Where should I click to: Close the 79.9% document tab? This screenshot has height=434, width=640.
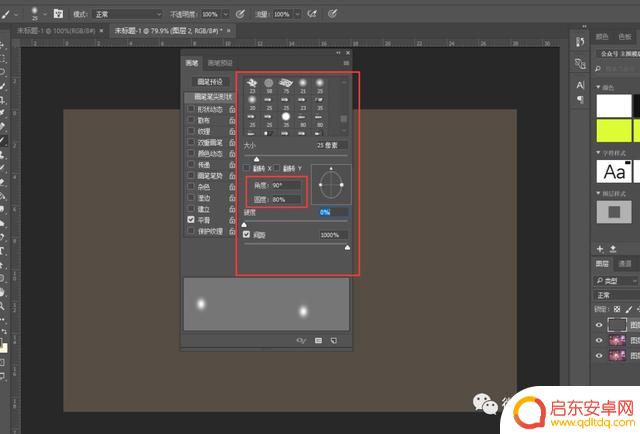[x=229, y=31]
